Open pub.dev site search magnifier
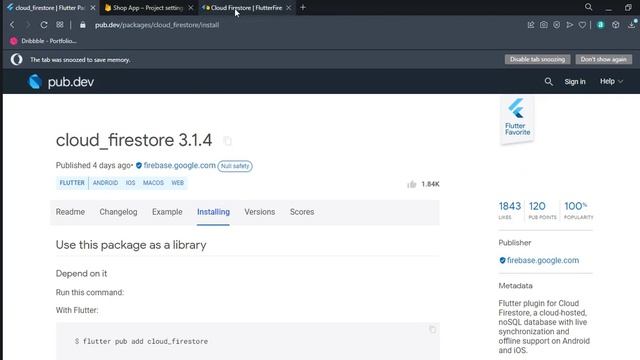The width and height of the screenshot is (640, 360). pyautogui.click(x=549, y=82)
